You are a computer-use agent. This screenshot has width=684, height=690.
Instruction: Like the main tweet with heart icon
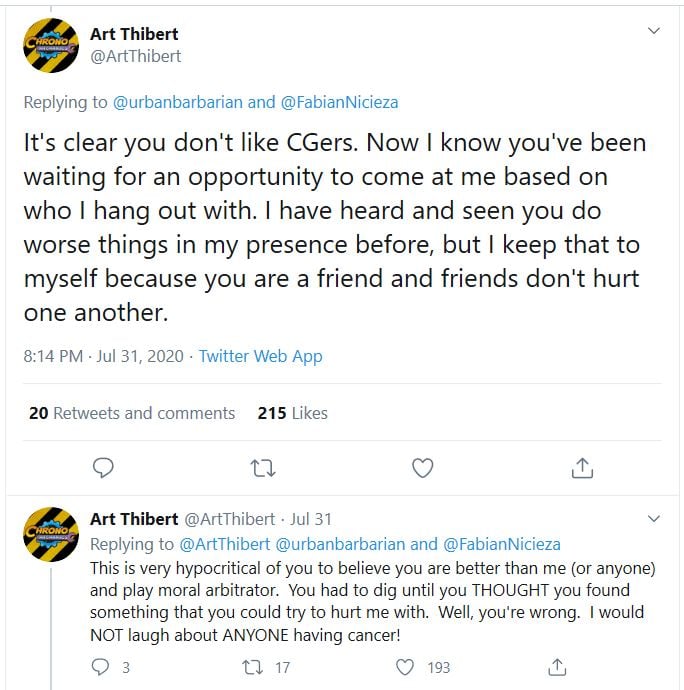[423, 467]
